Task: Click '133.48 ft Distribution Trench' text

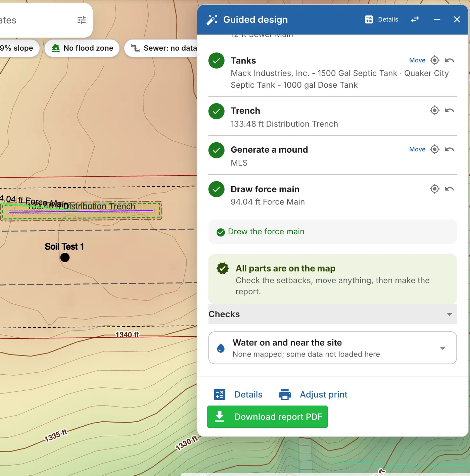Action: tap(284, 124)
